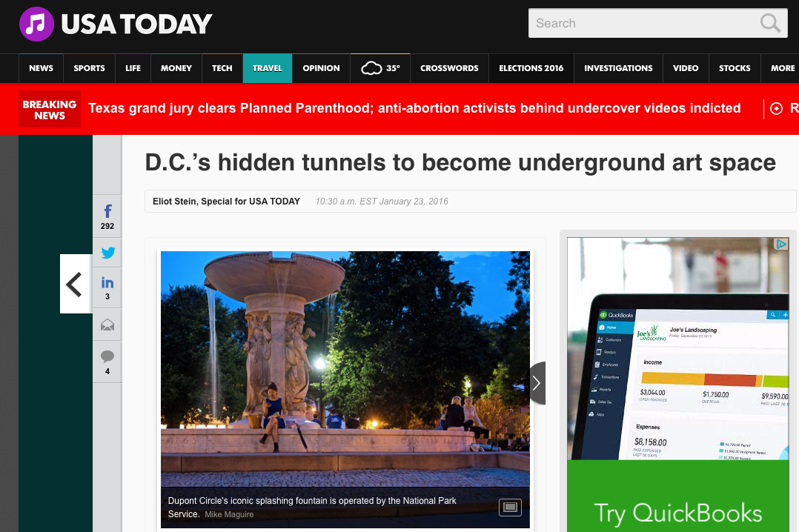Image resolution: width=799 pixels, height=532 pixels.
Task: Expand the MORE navigation menu
Action: tap(782, 68)
